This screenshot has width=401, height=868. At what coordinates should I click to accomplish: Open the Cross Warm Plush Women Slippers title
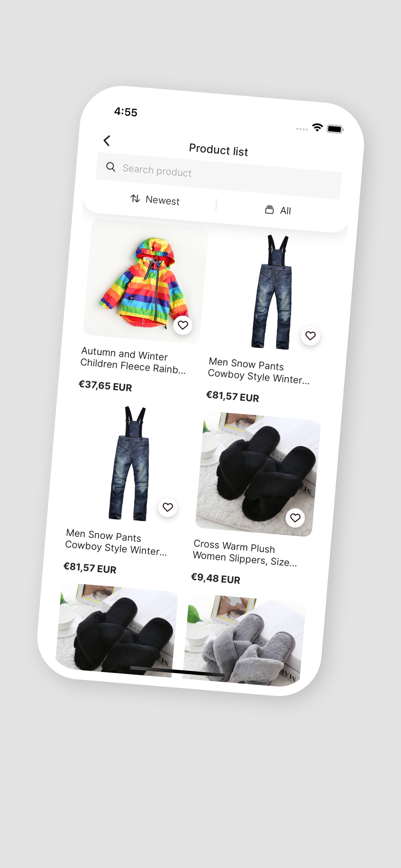[x=245, y=553]
